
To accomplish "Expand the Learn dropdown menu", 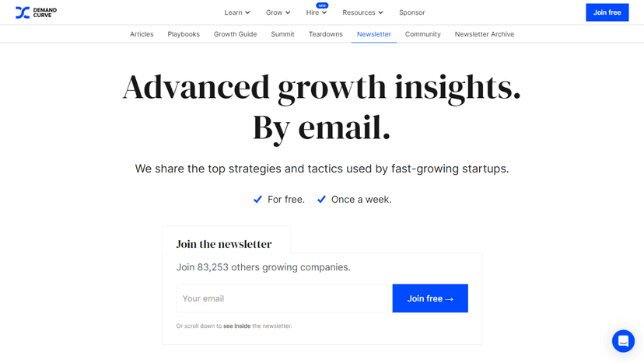I will [x=237, y=12].
